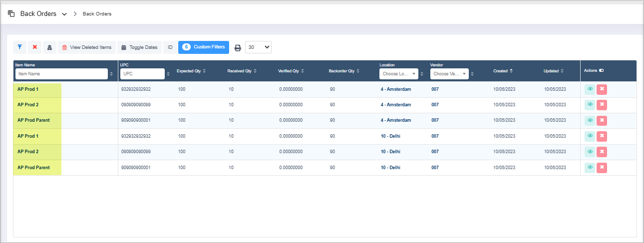Click the Back Orders breadcrumb item
This screenshot has width=644, height=243.
[x=97, y=14]
